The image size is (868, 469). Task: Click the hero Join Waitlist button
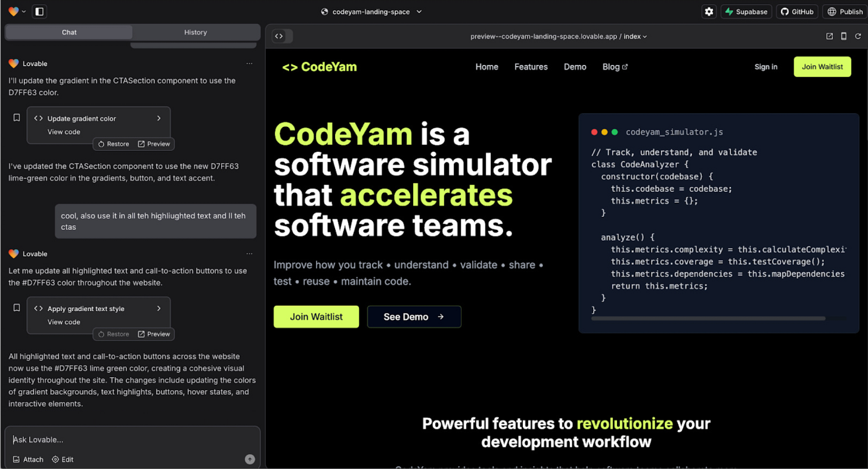coord(316,316)
